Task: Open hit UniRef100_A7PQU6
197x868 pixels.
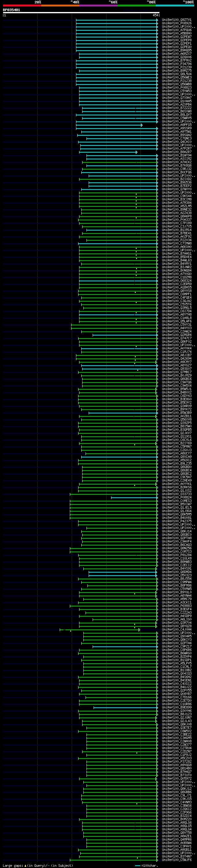Action: [x=176, y=30]
